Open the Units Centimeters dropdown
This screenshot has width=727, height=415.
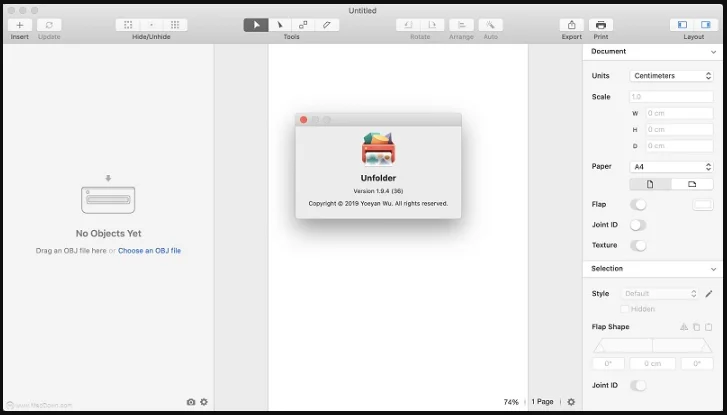pos(671,76)
